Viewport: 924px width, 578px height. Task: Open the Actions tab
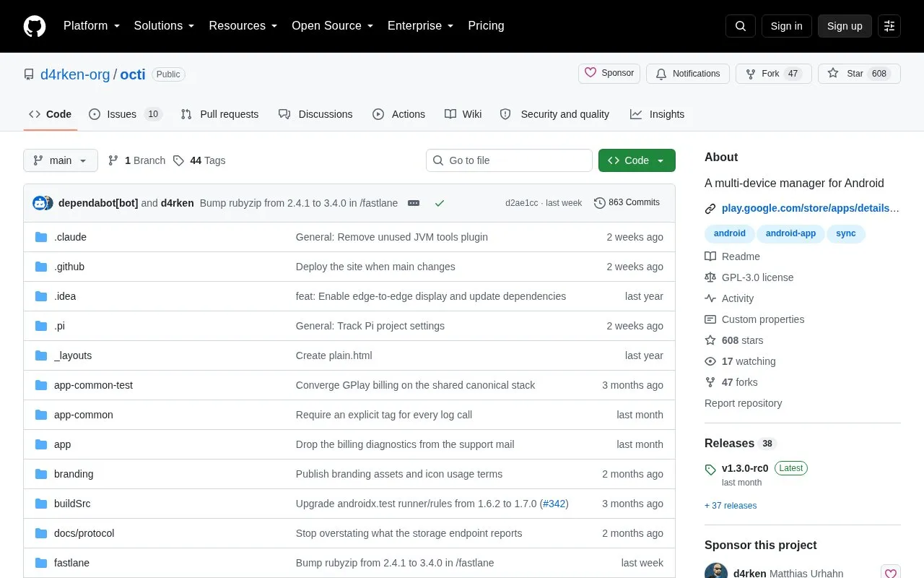pos(398,114)
